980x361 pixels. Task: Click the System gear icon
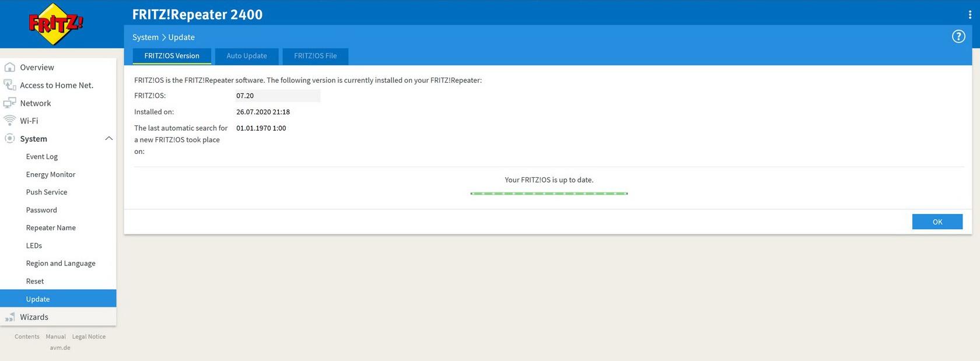click(x=10, y=139)
